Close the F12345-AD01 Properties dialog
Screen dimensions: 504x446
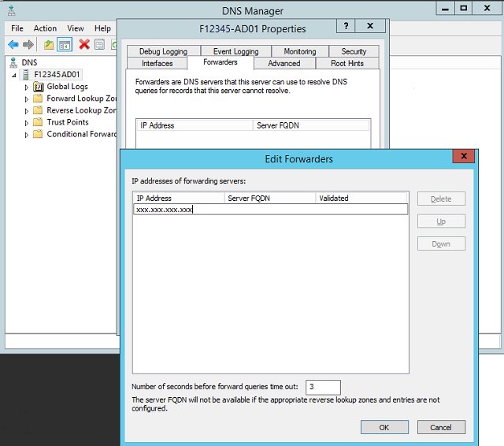[x=370, y=26]
